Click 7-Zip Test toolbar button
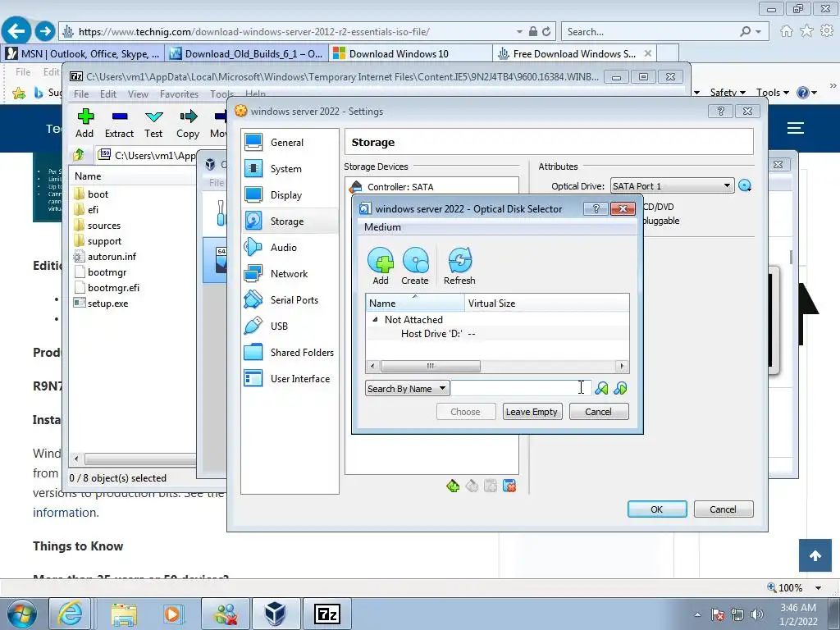Screen dimensions: 840x630 pyautogui.click(x=153, y=123)
